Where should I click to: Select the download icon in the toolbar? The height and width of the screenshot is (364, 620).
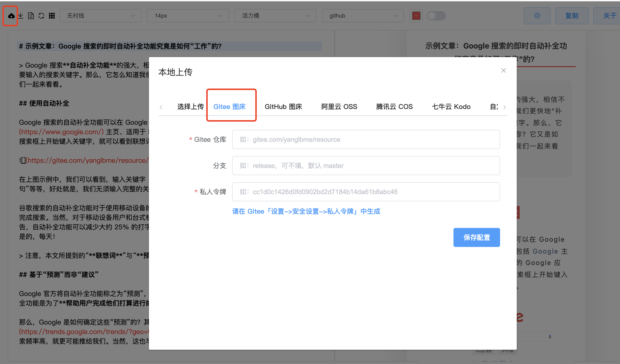(21, 15)
